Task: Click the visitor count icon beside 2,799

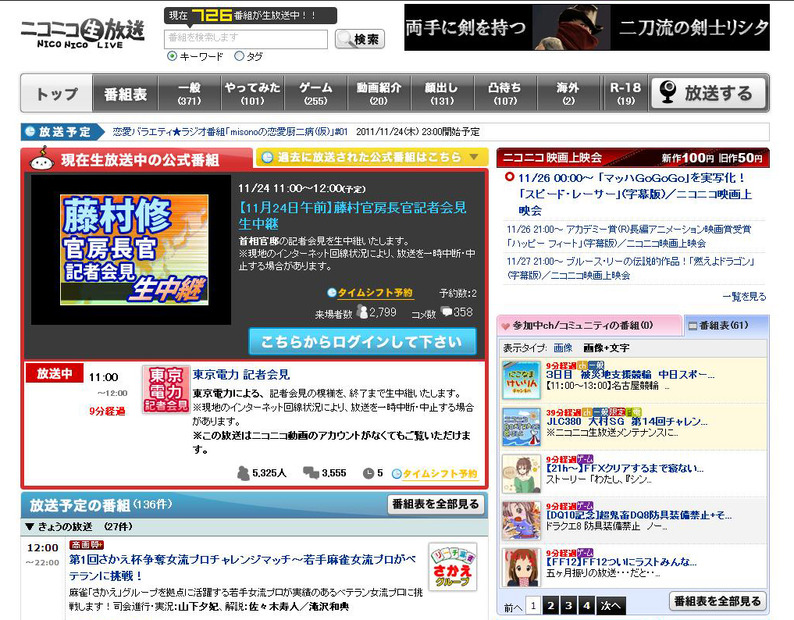Action: pyautogui.click(x=362, y=312)
